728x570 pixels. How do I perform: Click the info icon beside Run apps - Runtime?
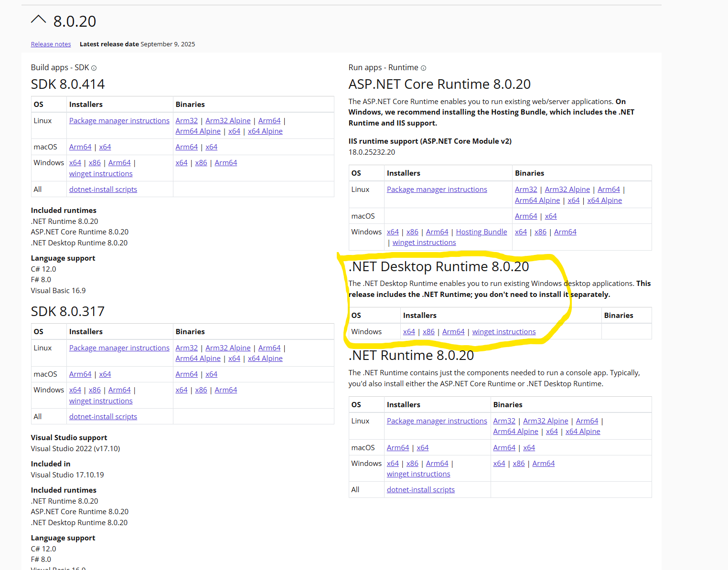423,68
